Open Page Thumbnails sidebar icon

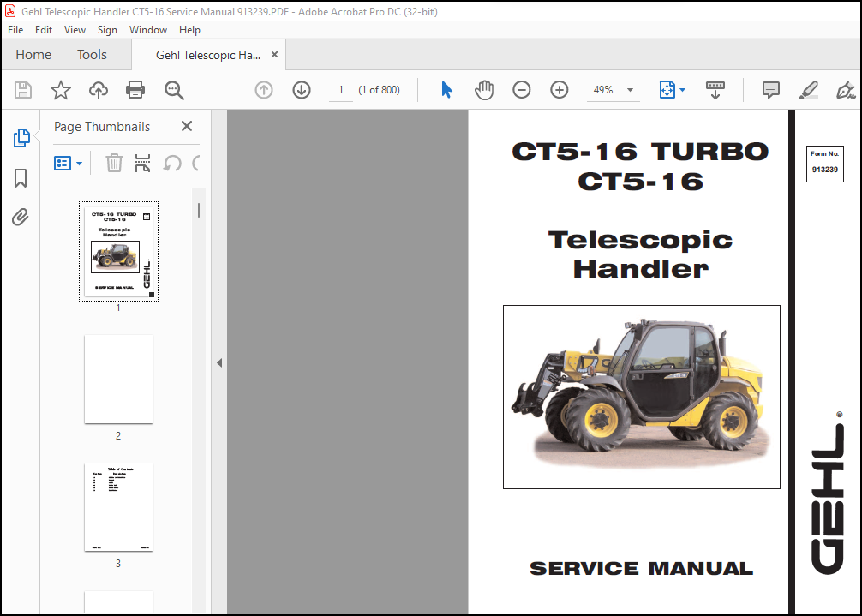click(x=21, y=138)
